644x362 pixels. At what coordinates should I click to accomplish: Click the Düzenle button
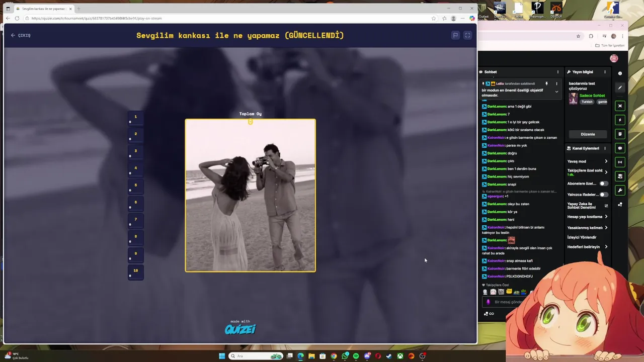click(x=588, y=134)
